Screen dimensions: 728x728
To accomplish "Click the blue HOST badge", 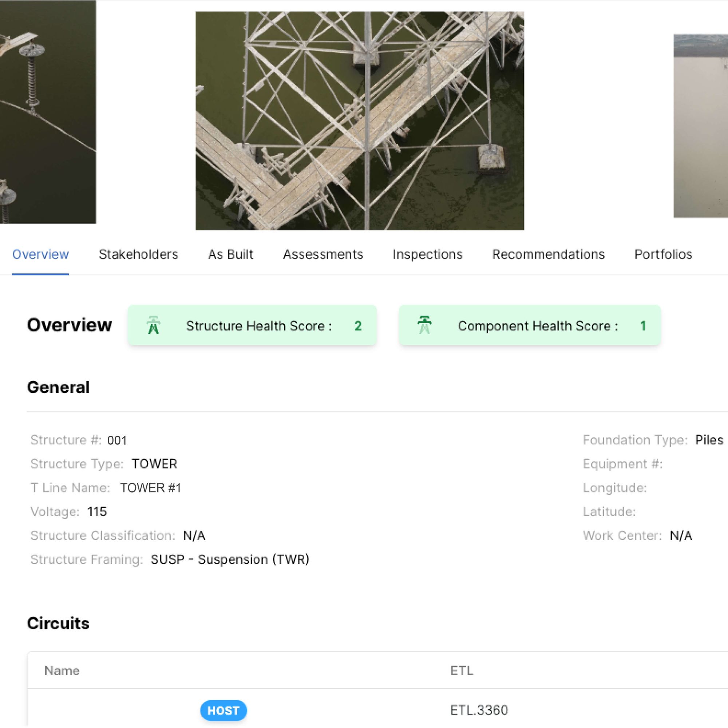I will pyautogui.click(x=223, y=710).
